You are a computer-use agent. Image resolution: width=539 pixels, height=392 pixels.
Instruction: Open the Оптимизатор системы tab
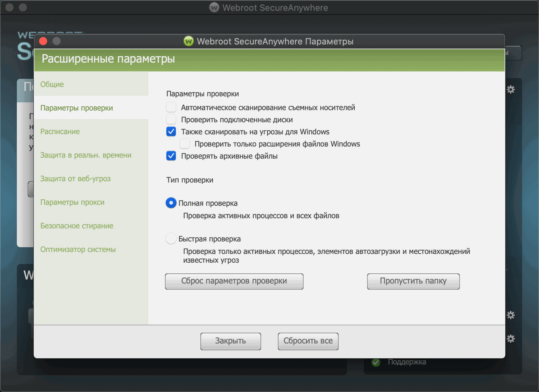(x=91, y=249)
